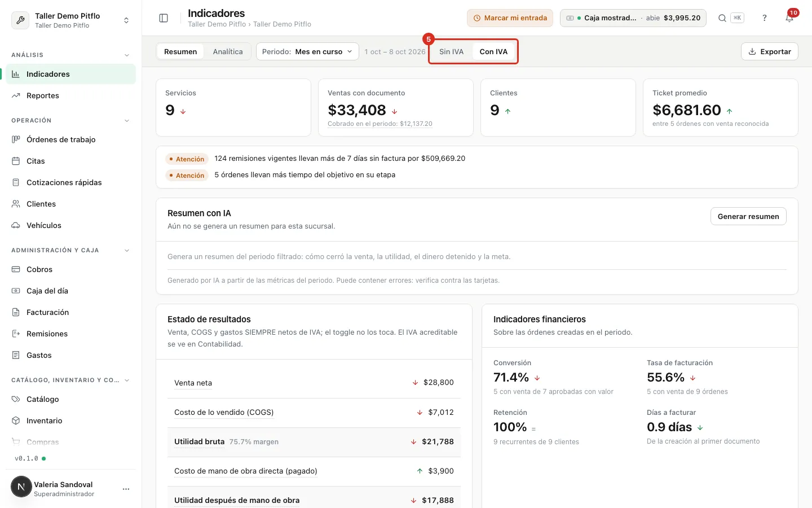Collapse the Análisis sidebar section
The height and width of the screenshot is (508, 812).
(127, 55)
